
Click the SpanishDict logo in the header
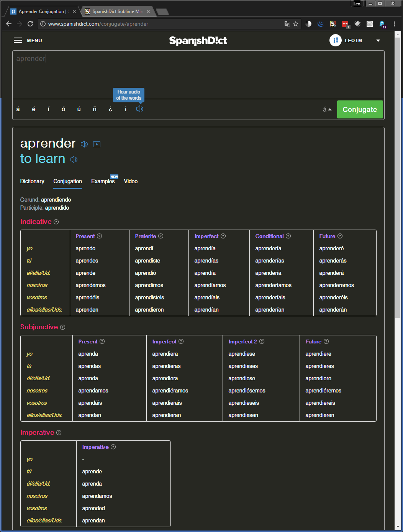click(x=198, y=40)
